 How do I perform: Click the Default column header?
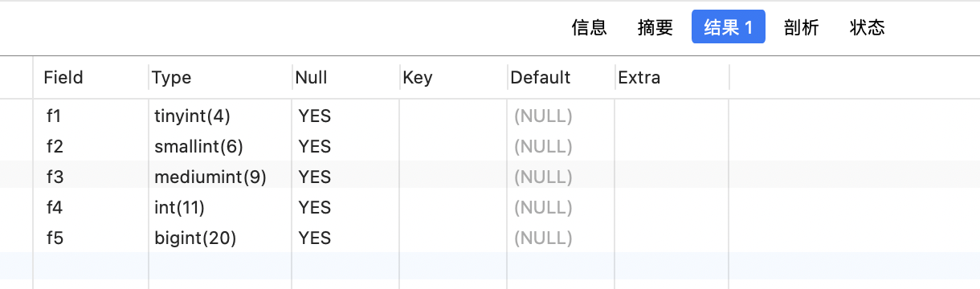561,78
